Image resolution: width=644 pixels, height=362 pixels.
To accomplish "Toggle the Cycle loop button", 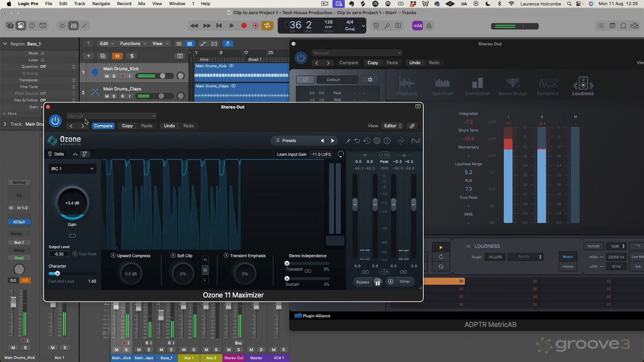I will pyautogui.click(x=267, y=26).
